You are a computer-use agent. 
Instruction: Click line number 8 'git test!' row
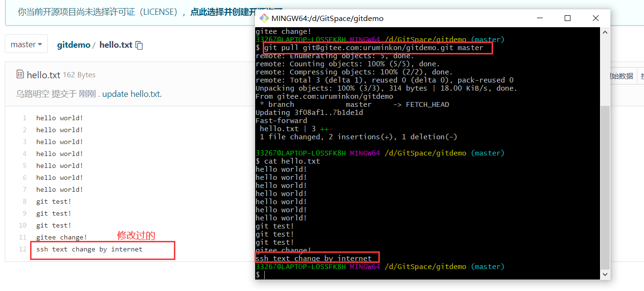click(54, 201)
